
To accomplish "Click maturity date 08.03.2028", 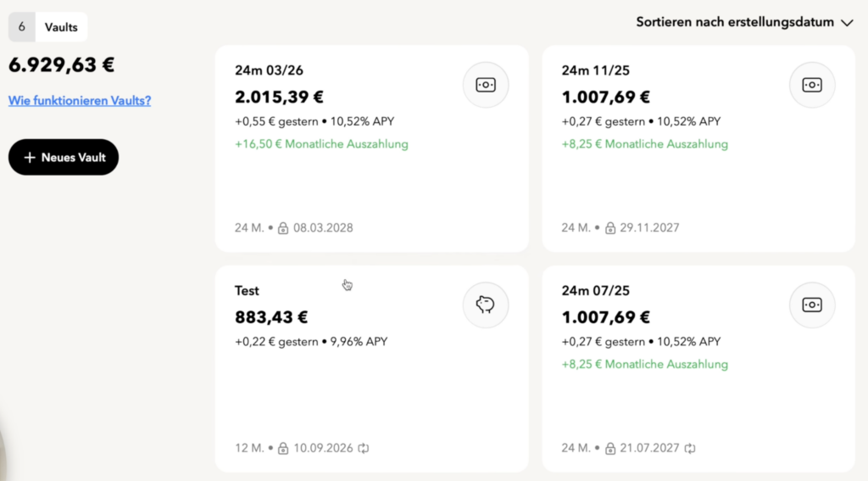I will tap(323, 227).
